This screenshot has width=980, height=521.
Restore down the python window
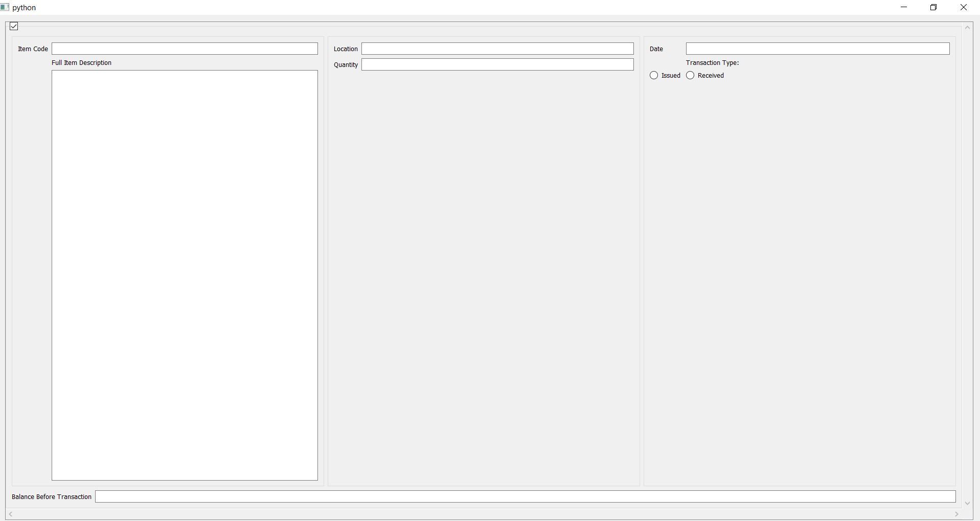click(x=933, y=8)
